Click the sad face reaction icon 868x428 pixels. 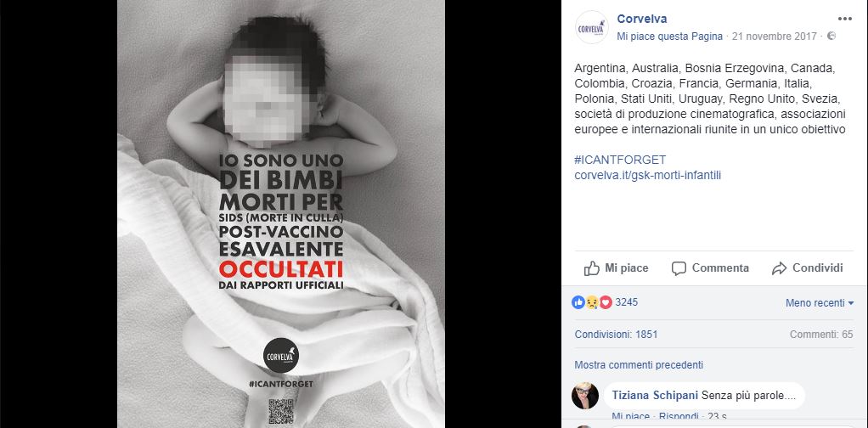point(592,302)
